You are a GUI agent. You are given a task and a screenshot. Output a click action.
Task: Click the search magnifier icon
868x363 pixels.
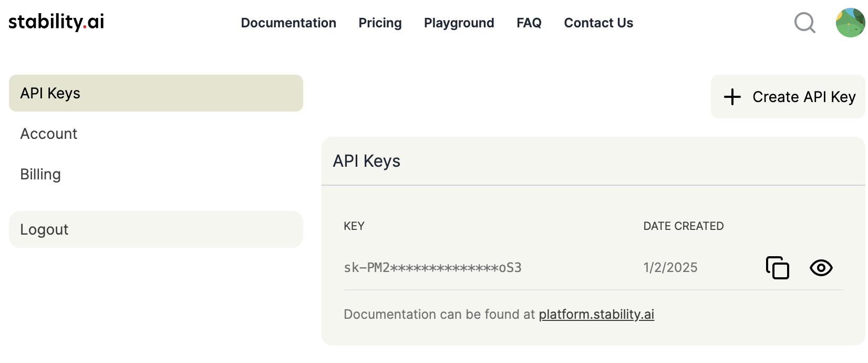[804, 23]
